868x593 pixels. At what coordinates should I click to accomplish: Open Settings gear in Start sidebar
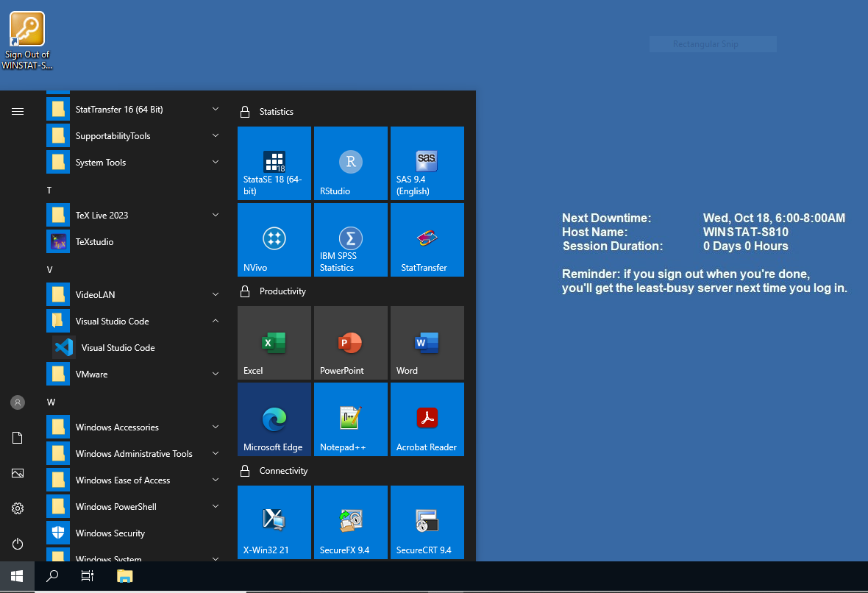click(x=18, y=508)
